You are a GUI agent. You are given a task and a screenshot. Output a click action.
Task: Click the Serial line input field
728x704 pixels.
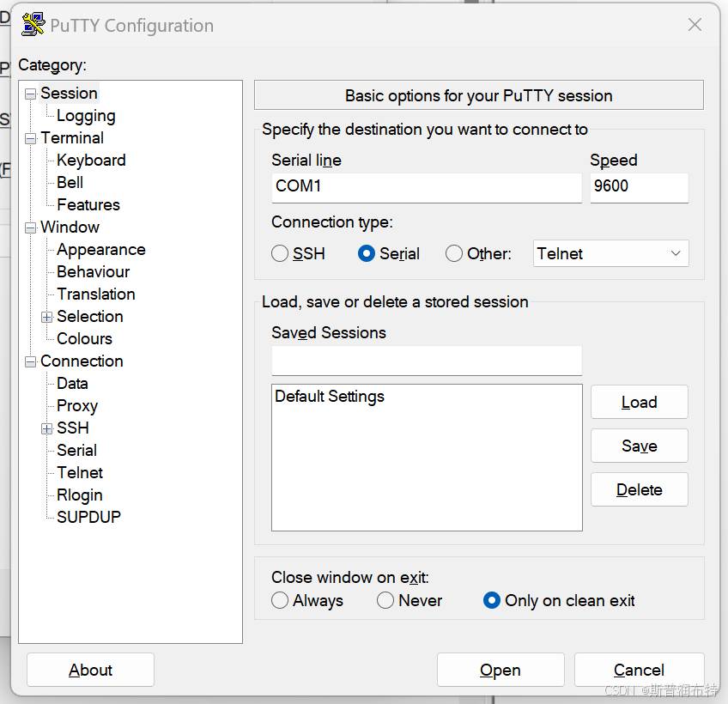point(426,188)
